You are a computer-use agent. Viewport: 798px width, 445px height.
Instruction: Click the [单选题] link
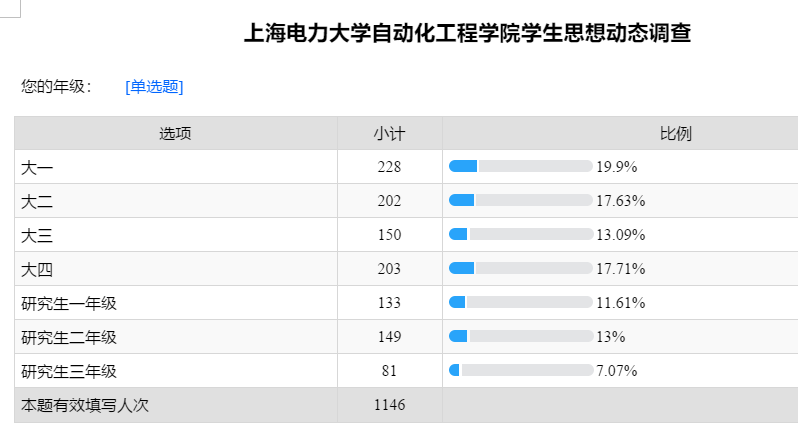[x=154, y=87]
